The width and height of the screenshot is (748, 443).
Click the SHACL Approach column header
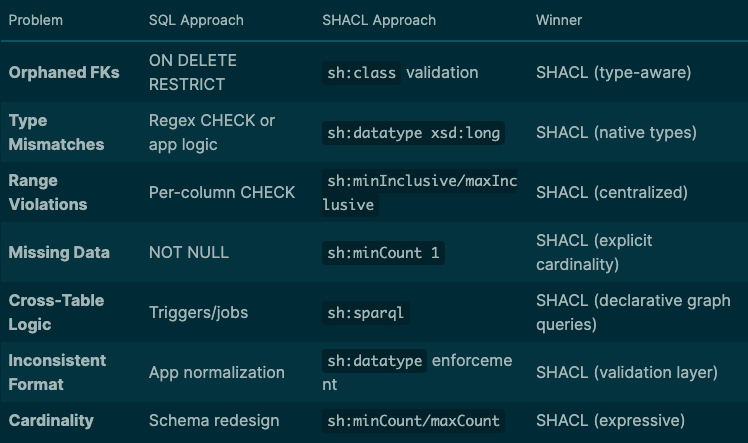[379, 20]
